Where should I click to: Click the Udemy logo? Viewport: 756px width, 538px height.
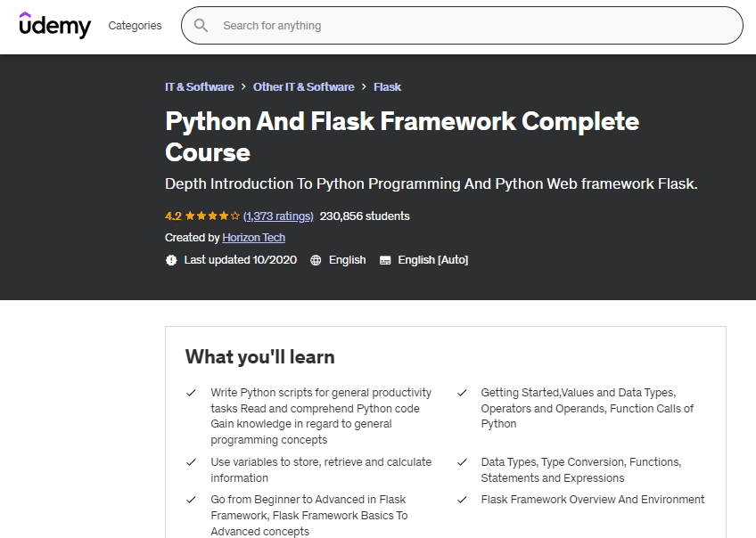point(55,25)
